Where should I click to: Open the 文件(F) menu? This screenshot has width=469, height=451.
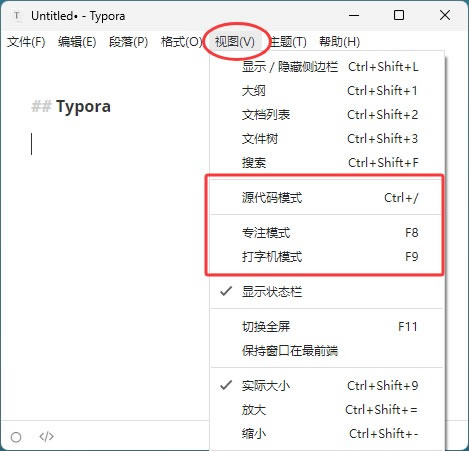coord(26,42)
